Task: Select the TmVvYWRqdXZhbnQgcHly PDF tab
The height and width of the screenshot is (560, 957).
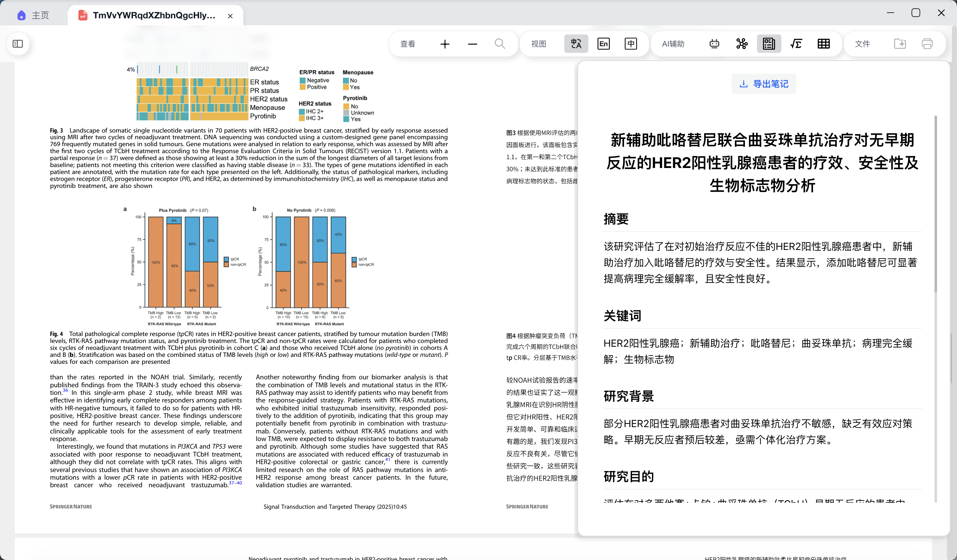Action: click(x=154, y=15)
